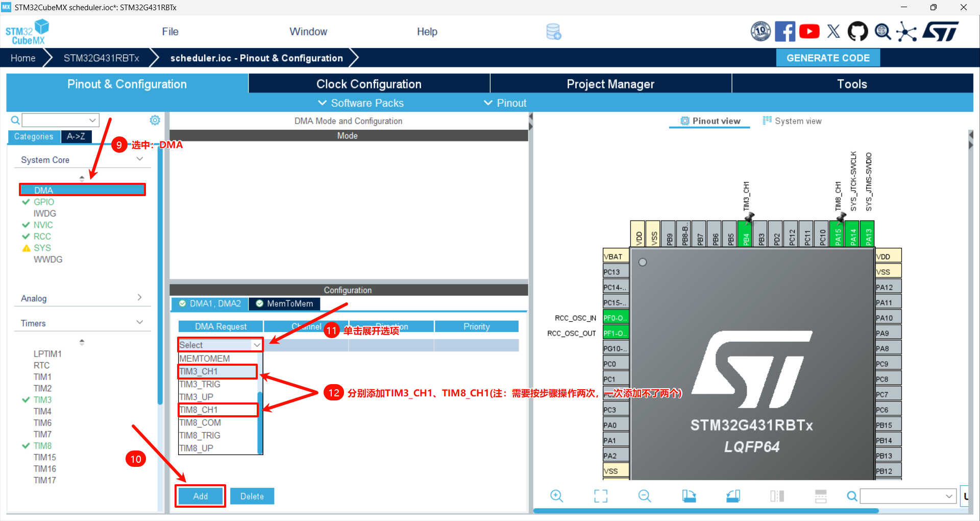Select TIM3 timer with green checkmark
The height and width of the screenshot is (521, 980).
click(x=42, y=400)
